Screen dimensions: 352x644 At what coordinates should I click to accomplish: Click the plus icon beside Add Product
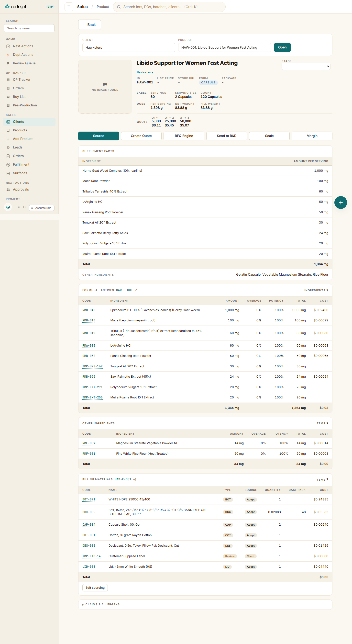click(x=8, y=139)
